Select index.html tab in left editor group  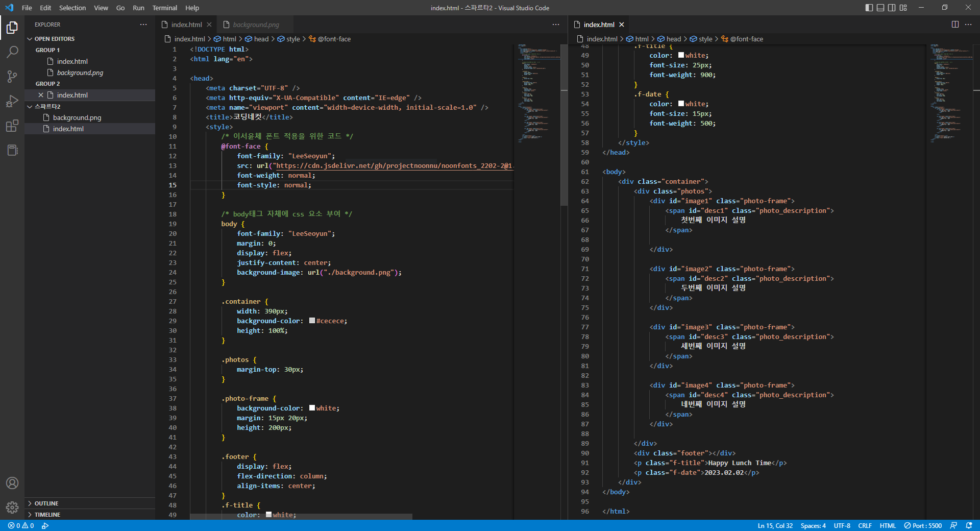pos(186,25)
